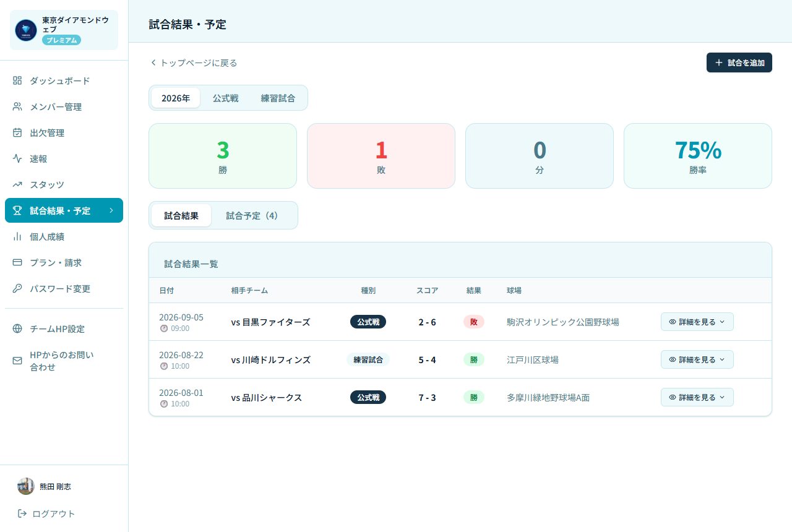Image resolution: width=792 pixels, height=532 pixels.
Task: Show the 試合結果 tab
Action: click(181, 215)
